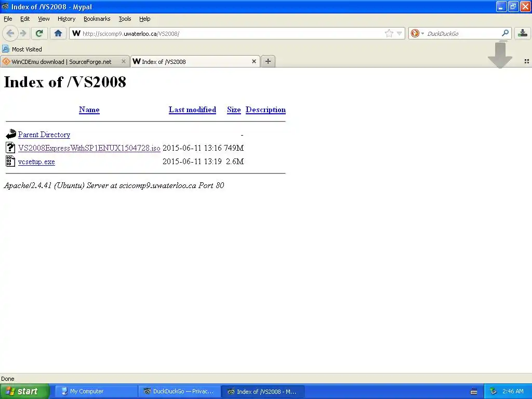Open the Bookmarks menu
532x399 pixels.
pos(97,19)
